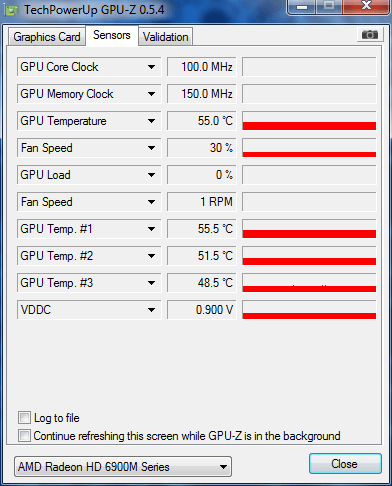
Task: Click the 55.0 °C temperature value field
Action: [202, 121]
